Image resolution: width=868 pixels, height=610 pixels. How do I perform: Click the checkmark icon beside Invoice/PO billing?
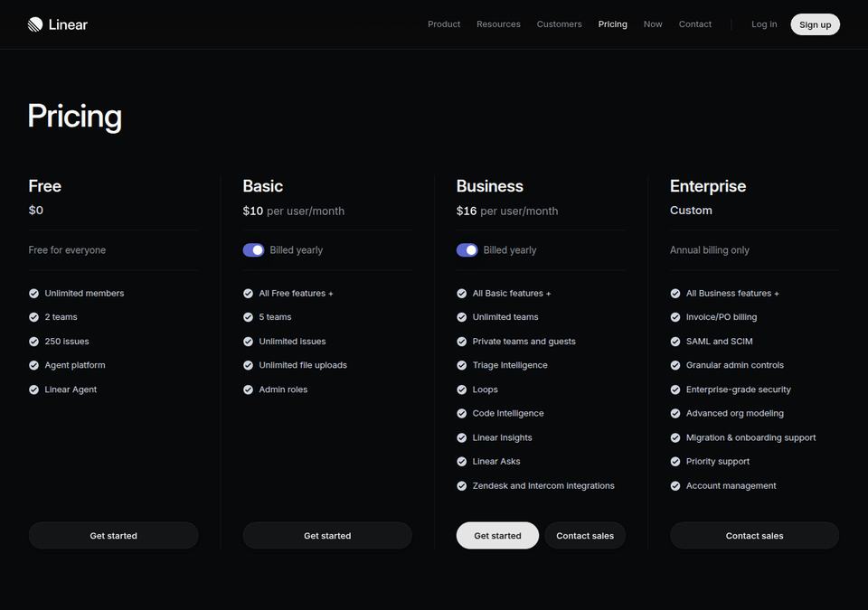click(x=675, y=317)
